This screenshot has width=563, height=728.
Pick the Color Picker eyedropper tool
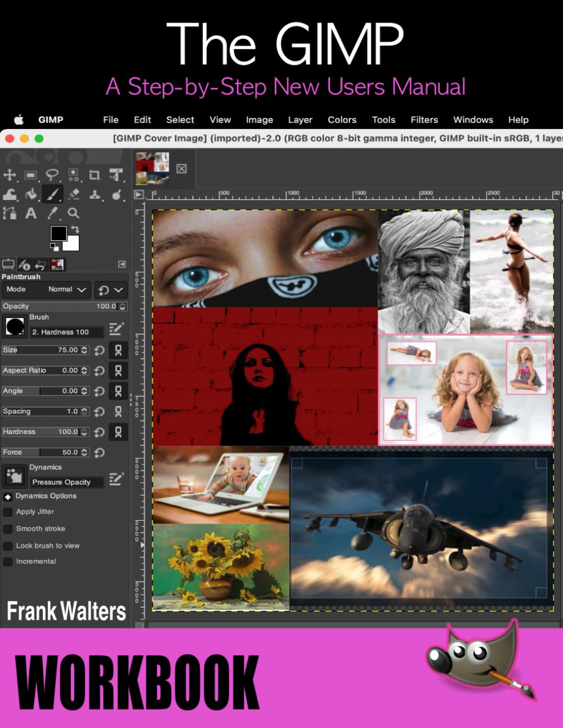[52, 213]
